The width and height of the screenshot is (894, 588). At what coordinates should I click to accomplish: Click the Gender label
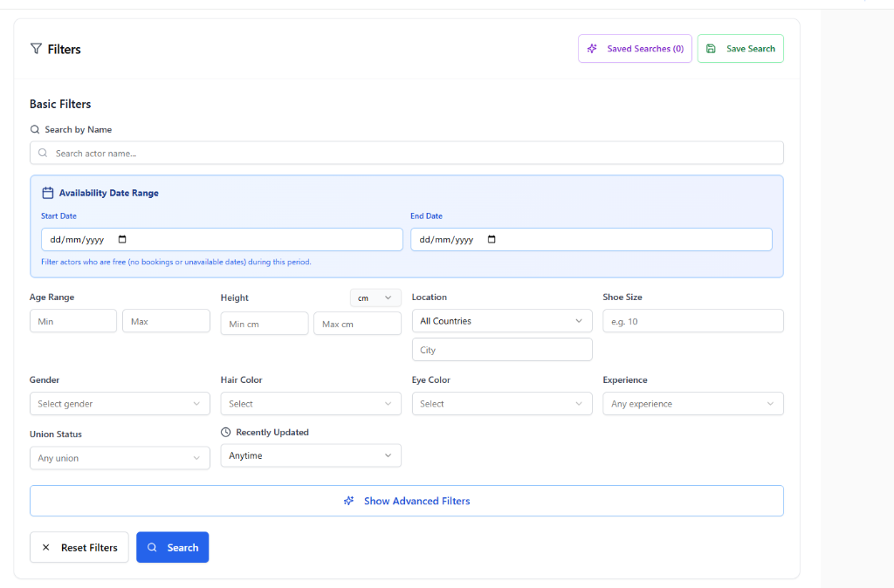tap(45, 380)
